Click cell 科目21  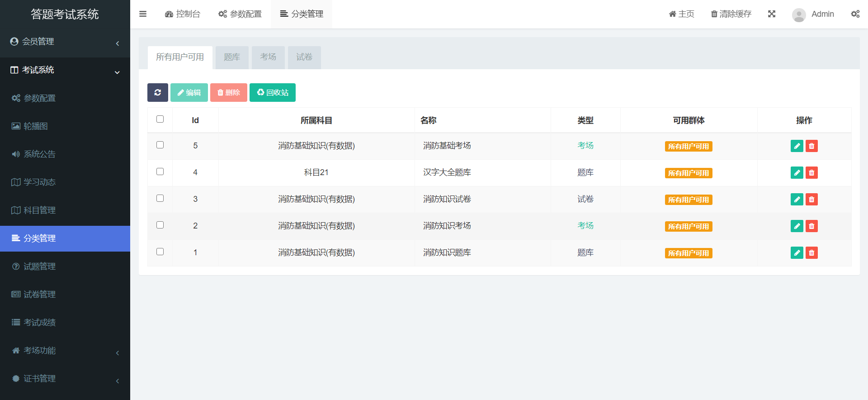coord(316,172)
